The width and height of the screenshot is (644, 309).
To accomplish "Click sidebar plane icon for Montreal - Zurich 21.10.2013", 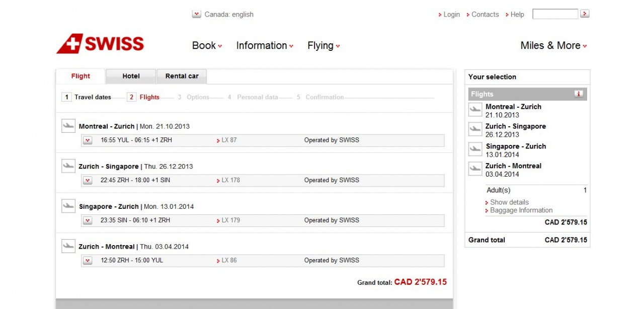I will [475, 110].
